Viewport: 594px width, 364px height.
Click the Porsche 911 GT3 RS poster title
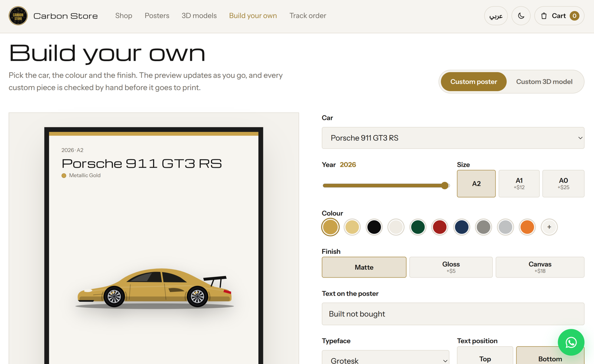141,163
